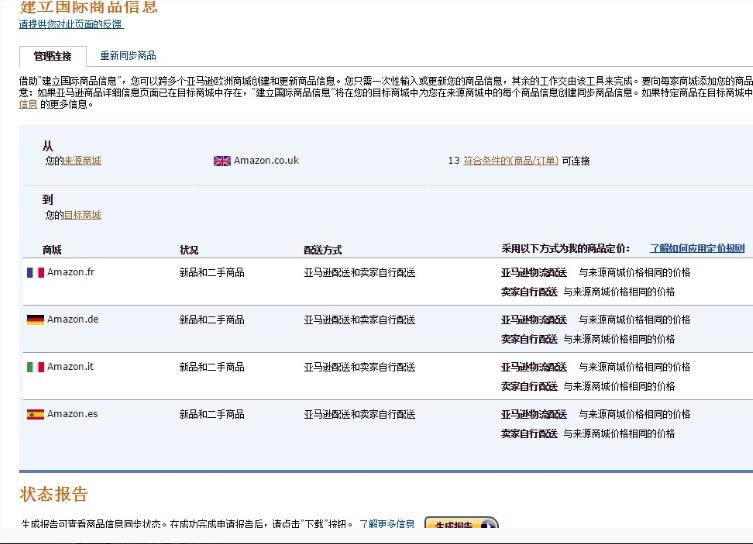This screenshot has height=544, width=753.
Task: Click the 商城 column header
Action: 52,250
